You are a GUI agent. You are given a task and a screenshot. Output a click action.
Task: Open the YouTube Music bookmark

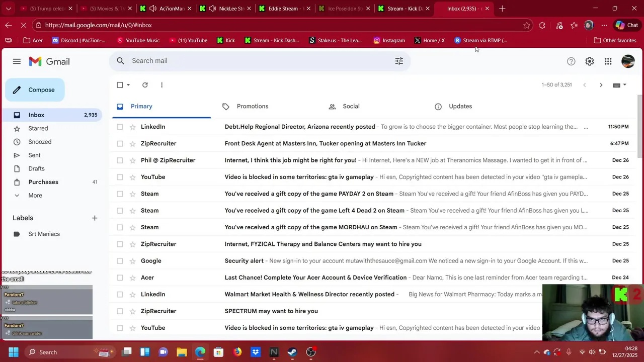[138, 40]
